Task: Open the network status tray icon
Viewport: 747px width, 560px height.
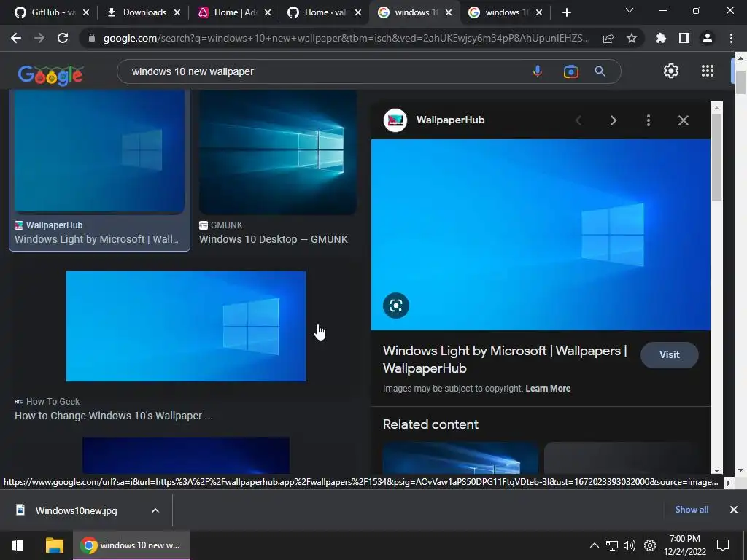Action: [612, 545]
